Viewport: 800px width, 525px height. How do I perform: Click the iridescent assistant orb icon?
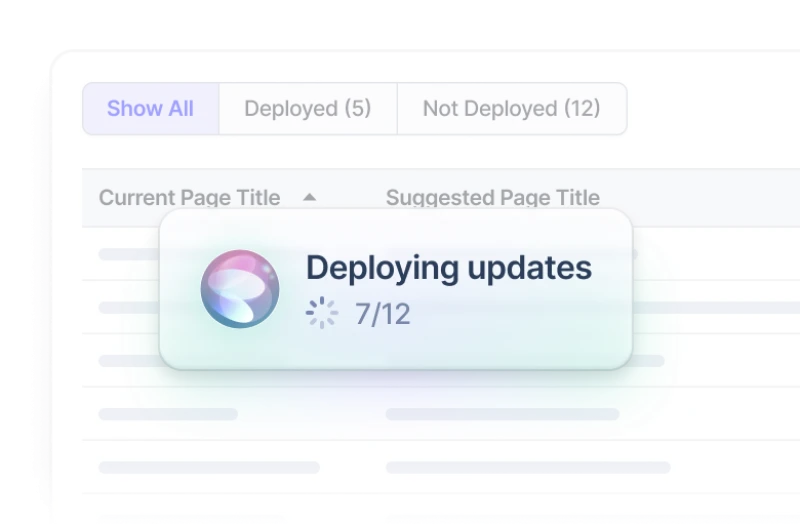click(x=240, y=289)
